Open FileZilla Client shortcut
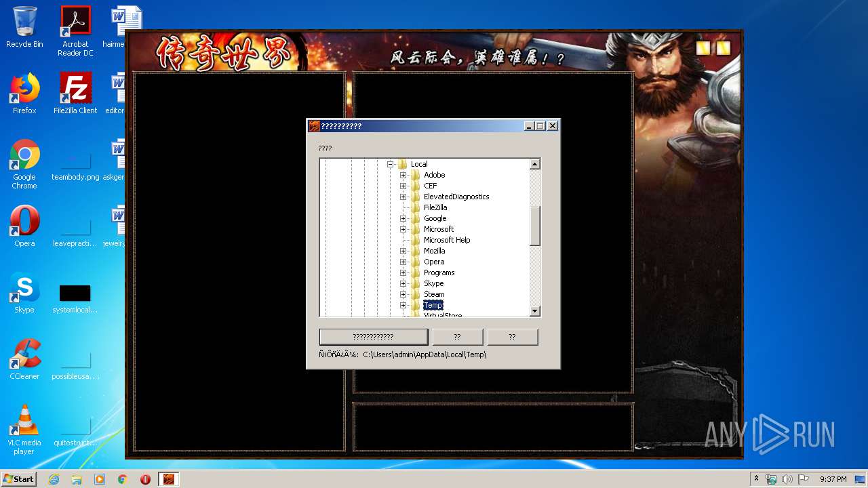 click(75, 94)
